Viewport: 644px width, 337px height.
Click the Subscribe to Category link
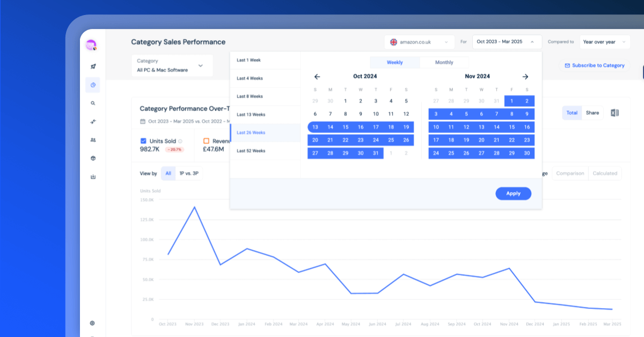click(x=594, y=65)
